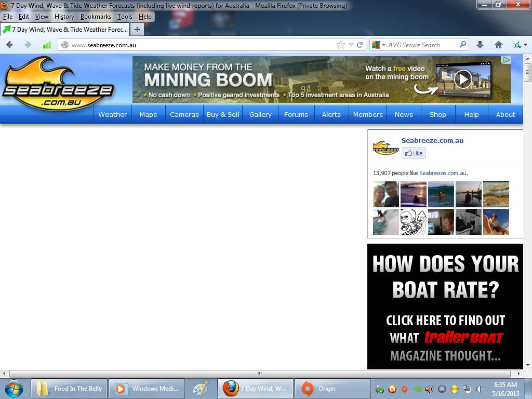Open the Downloads arrow in Firefox toolbar

click(x=480, y=45)
